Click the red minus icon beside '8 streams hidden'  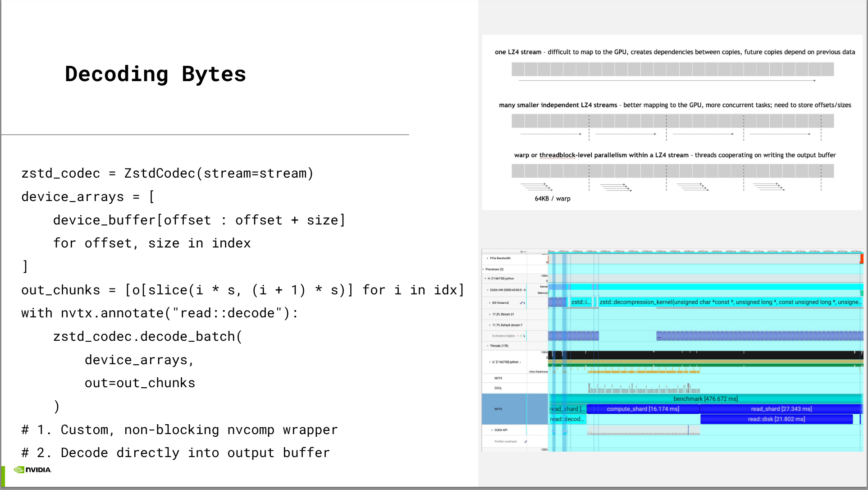(517, 336)
